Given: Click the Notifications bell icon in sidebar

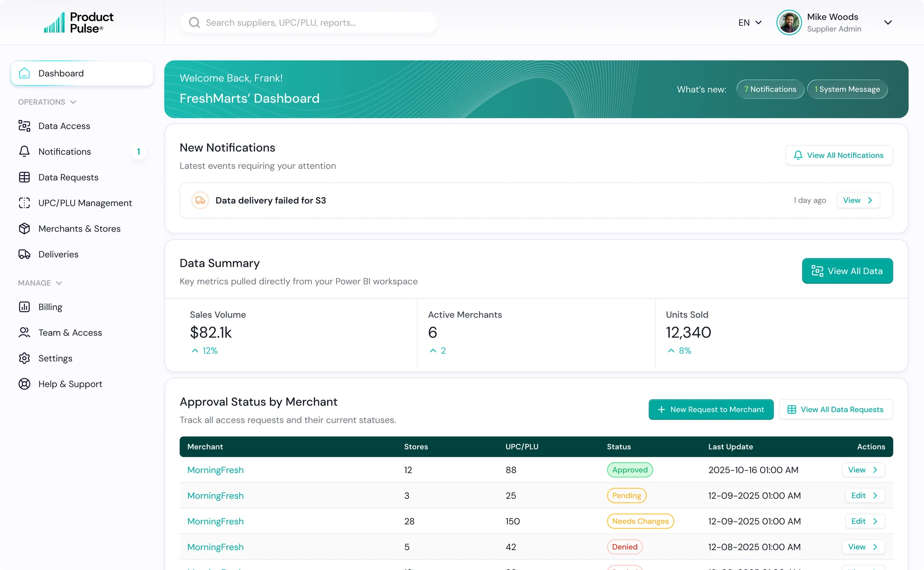Looking at the screenshot, I should click(24, 152).
